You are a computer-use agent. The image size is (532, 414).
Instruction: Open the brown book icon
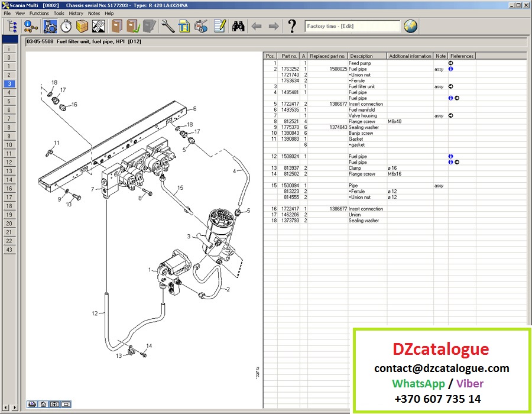116,26
